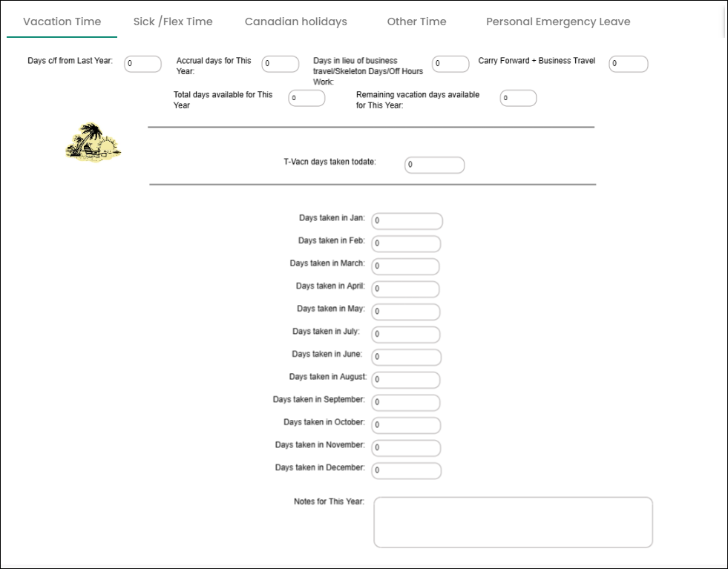This screenshot has height=569, width=728.
Task: Click the palm tree island icon
Action: [x=93, y=142]
